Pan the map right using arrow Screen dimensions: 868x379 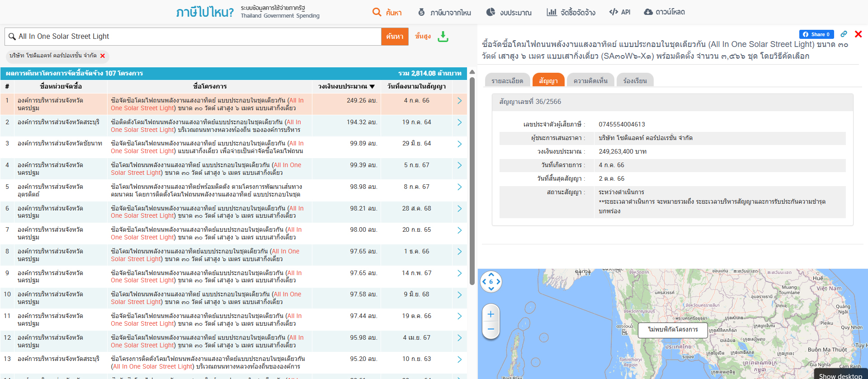click(x=499, y=281)
